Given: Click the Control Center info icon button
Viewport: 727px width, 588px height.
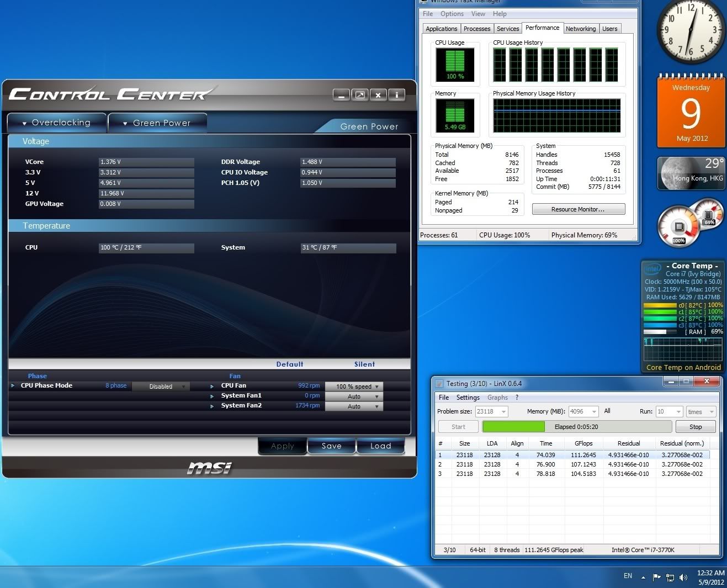Looking at the screenshot, I should [396, 95].
